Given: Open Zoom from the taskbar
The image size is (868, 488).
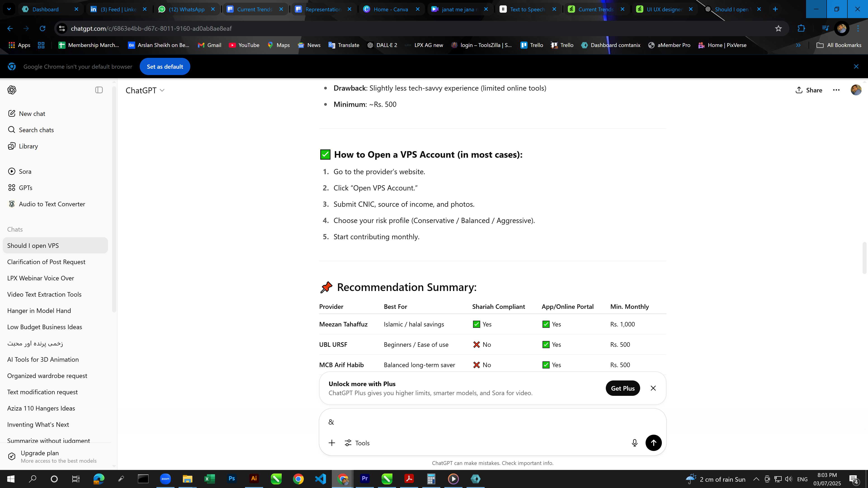Looking at the screenshot, I should pyautogui.click(x=165, y=479).
